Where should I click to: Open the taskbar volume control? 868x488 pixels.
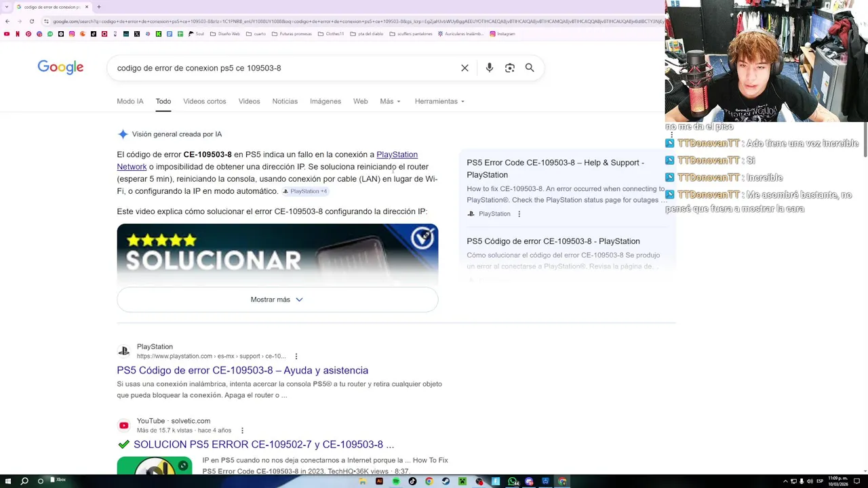pos(810,481)
